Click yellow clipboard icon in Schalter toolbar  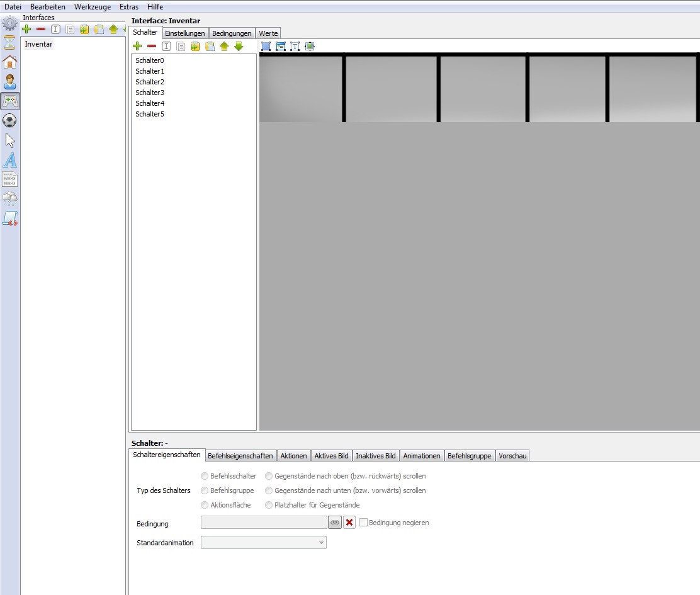[x=195, y=47]
